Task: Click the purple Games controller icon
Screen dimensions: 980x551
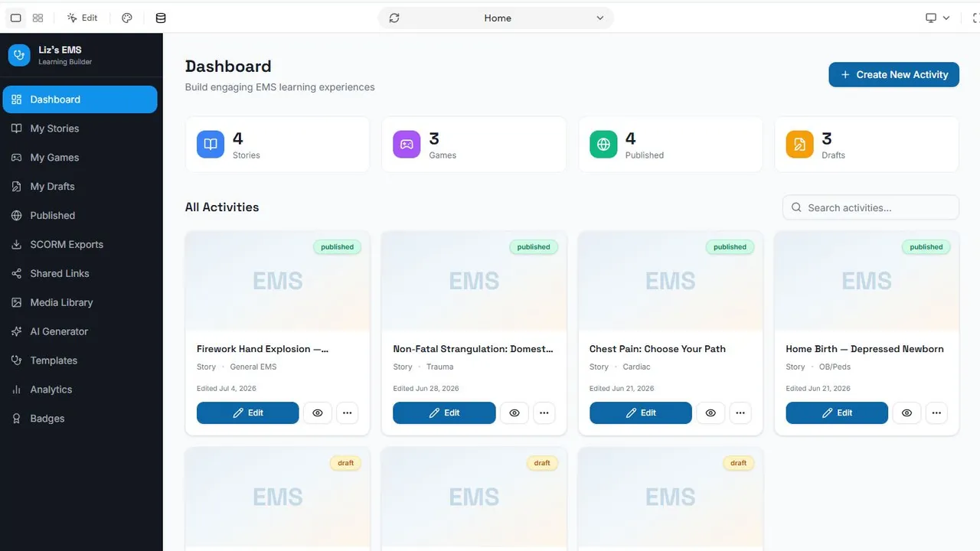Action: 407,145
